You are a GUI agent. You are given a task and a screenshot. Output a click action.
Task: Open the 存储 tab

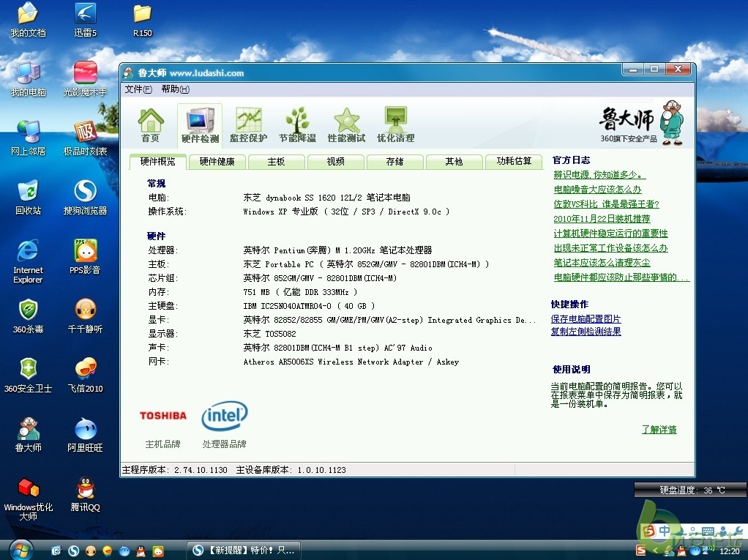click(x=394, y=161)
